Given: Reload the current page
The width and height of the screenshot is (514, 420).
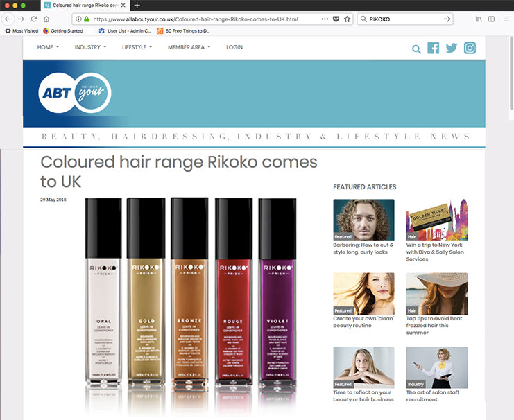Looking at the screenshot, I should [x=33, y=19].
